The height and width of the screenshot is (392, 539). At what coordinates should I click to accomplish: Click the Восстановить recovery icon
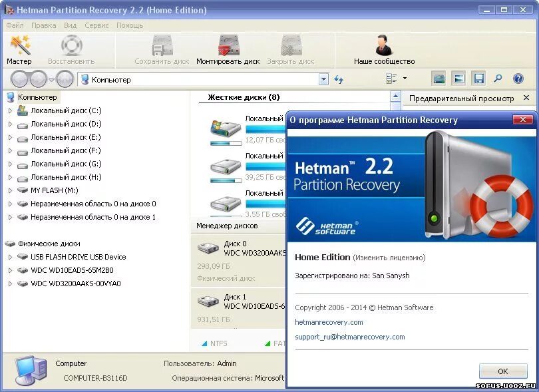[71, 50]
